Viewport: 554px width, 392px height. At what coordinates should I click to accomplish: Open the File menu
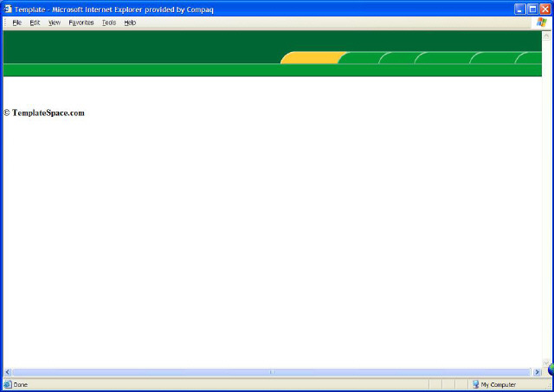tap(16, 22)
